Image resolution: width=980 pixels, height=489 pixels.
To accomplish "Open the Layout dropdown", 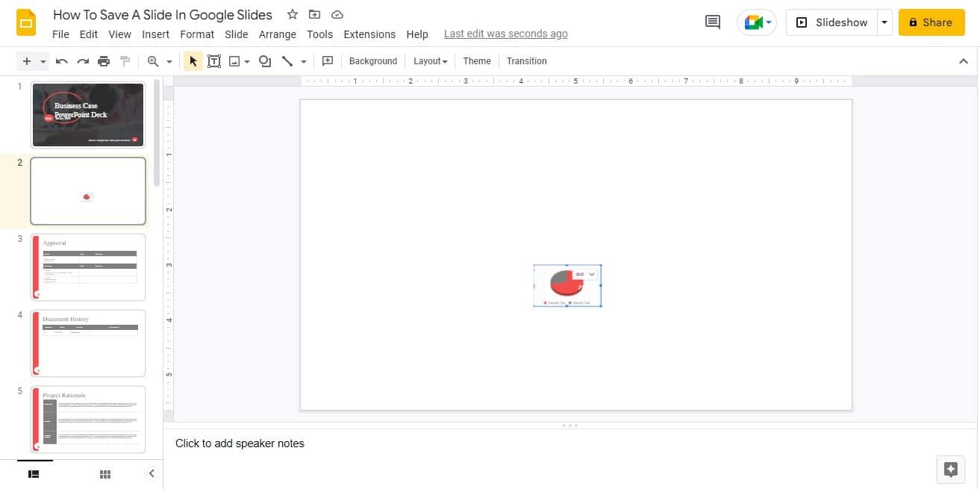I will pos(430,60).
